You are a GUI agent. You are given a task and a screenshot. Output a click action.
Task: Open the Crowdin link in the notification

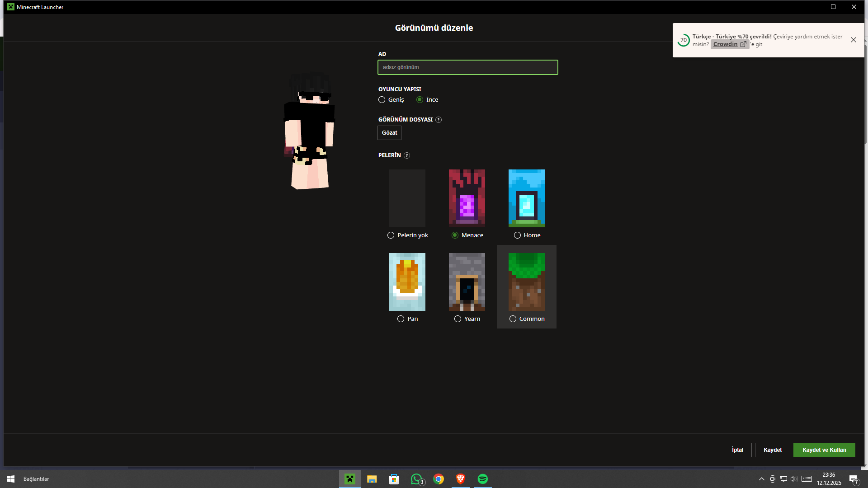(x=730, y=44)
